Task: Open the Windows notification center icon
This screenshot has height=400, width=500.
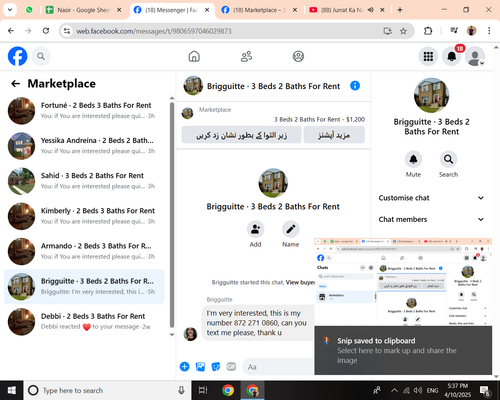Action: click(484, 390)
